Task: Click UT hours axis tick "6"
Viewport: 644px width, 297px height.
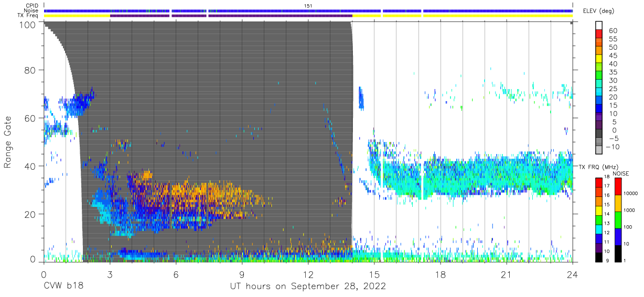Action: (176, 274)
